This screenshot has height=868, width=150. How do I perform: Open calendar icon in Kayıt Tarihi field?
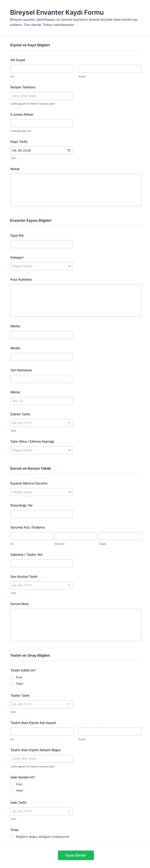(x=69, y=151)
